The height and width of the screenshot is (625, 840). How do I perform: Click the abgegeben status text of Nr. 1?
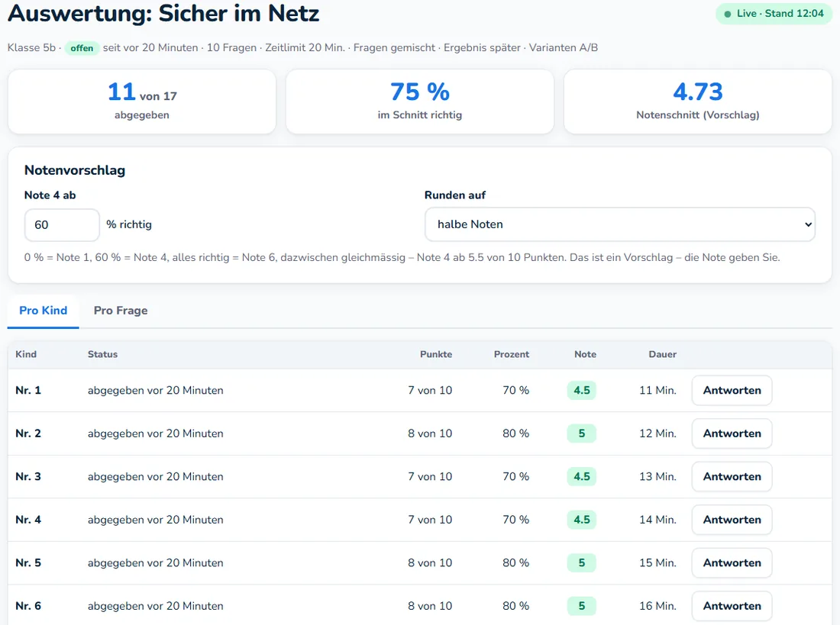(x=155, y=391)
